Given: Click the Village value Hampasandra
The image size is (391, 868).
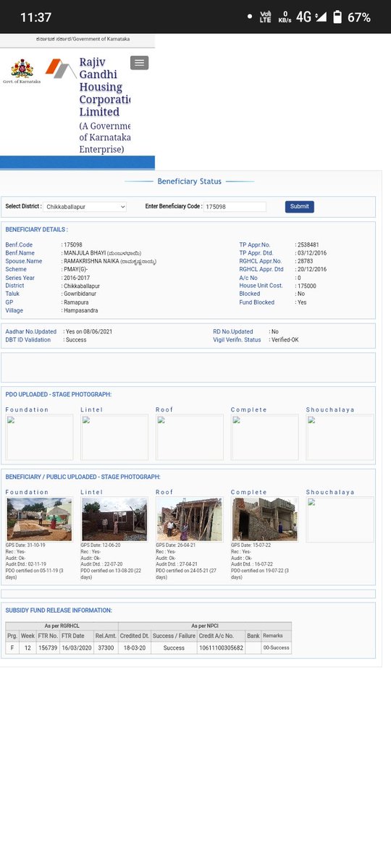Looking at the screenshot, I should (81, 310).
